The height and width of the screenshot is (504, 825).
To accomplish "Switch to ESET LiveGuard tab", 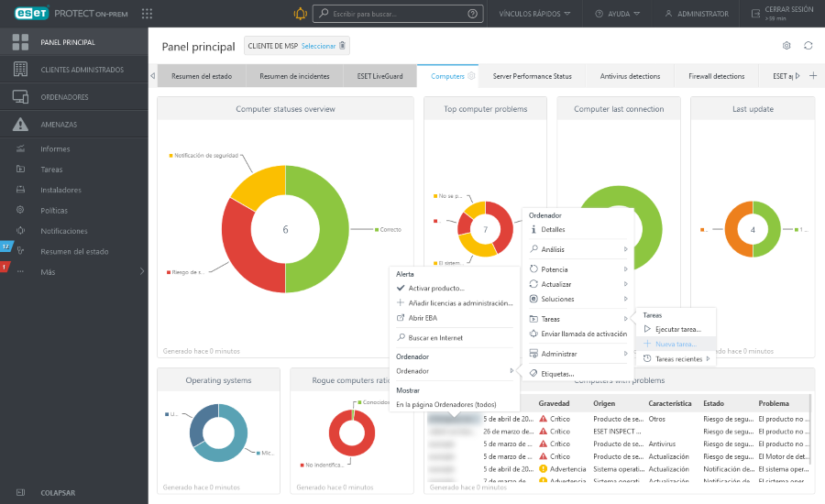I will pyautogui.click(x=379, y=76).
